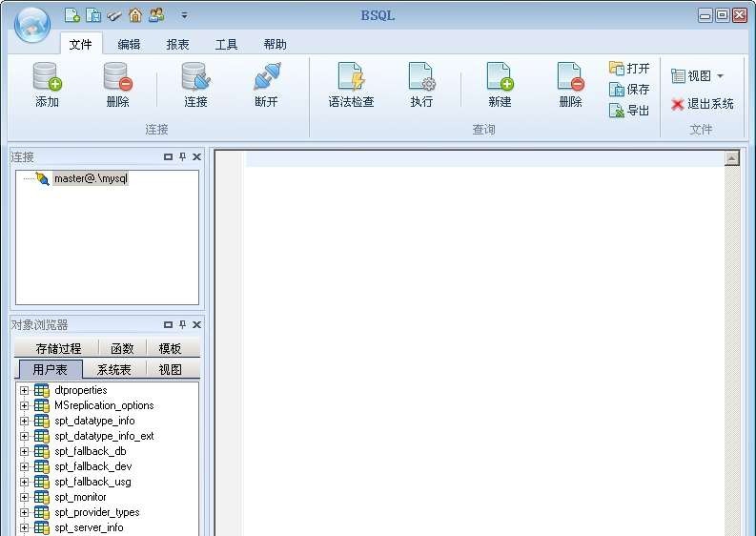Expand the spt_fallback_usg table node
This screenshot has width=756, height=536.
pyautogui.click(x=24, y=482)
